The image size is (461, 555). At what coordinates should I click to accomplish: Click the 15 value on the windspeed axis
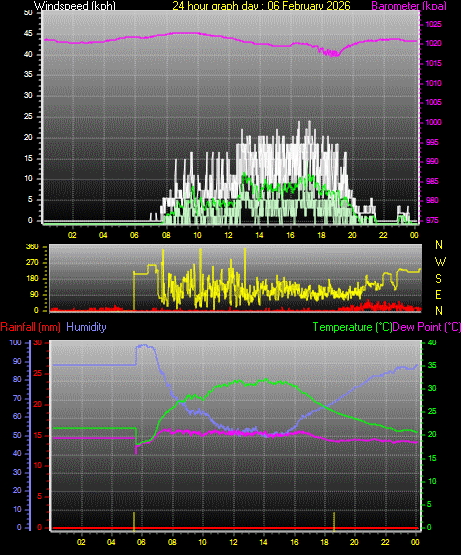(28, 158)
